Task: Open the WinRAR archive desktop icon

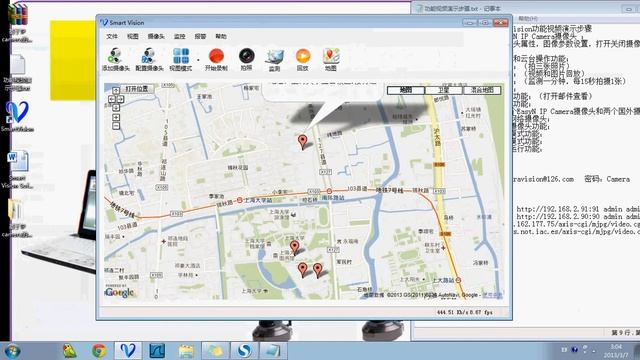Action: coord(18,22)
